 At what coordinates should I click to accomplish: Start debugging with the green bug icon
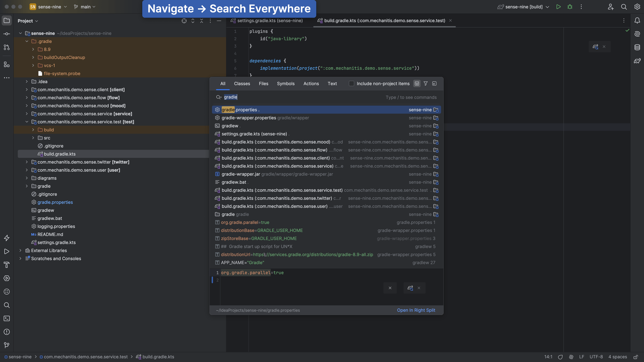click(570, 7)
